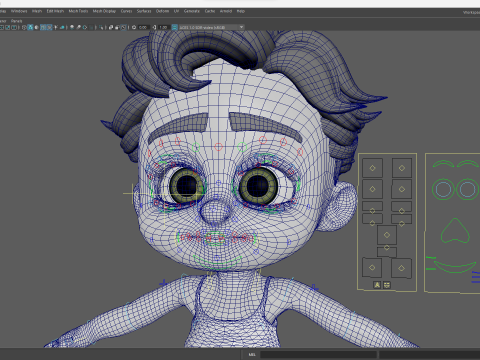Select the nose outline in face picker
This screenshot has height=360, width=480.
pos(455,231)
